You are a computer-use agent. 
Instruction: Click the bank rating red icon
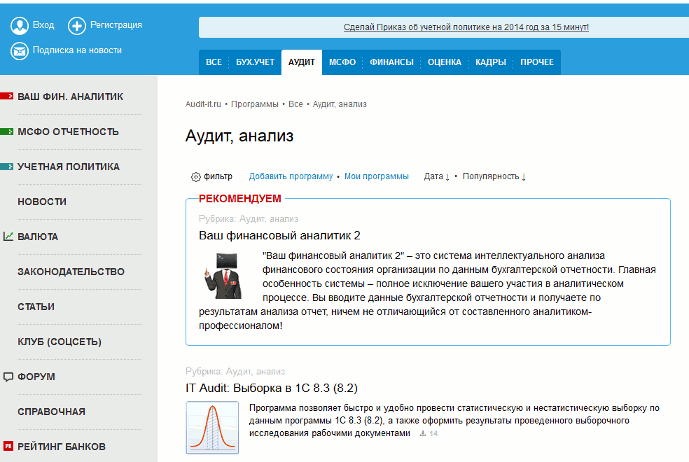point(8,446)
